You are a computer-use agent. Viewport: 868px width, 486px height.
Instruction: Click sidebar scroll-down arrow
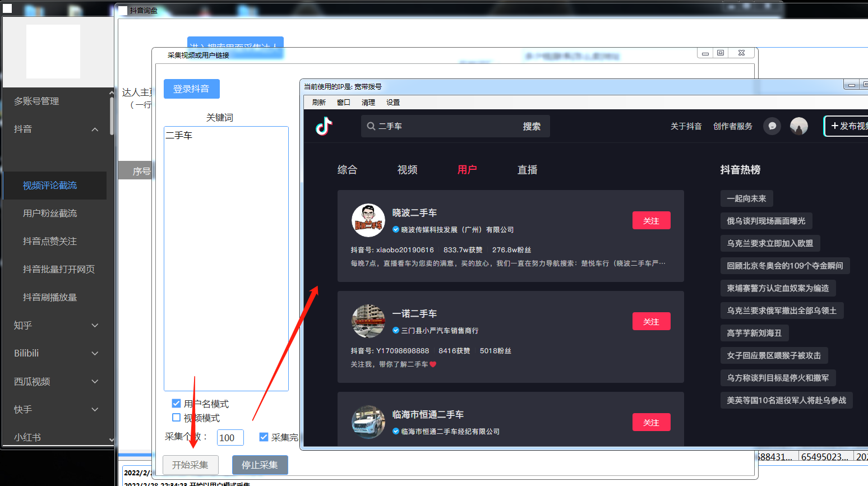112,440
